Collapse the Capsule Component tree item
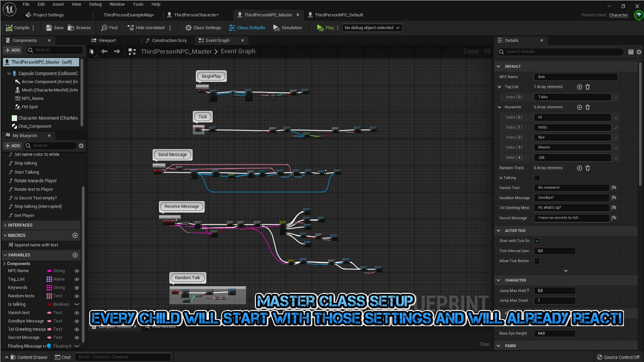 [9, 73]
